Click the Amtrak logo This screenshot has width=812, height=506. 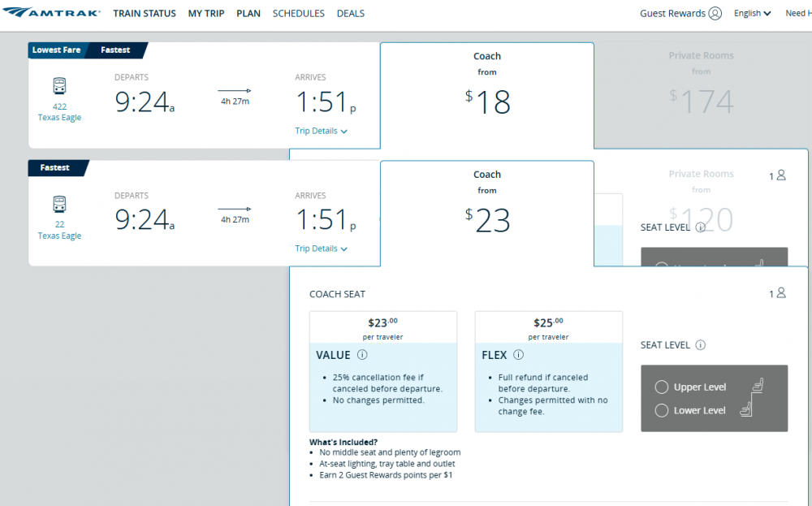52,13
